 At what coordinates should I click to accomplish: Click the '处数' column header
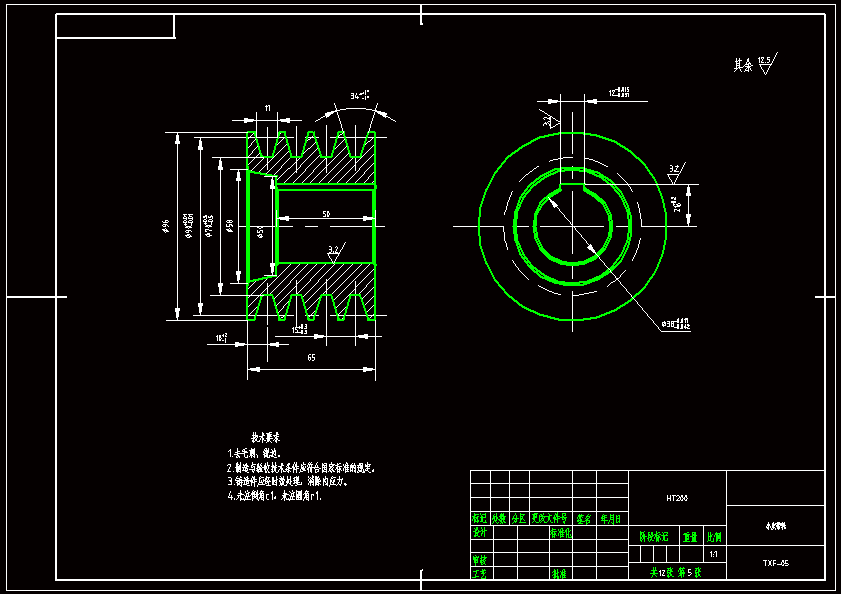tap(499, 518)
